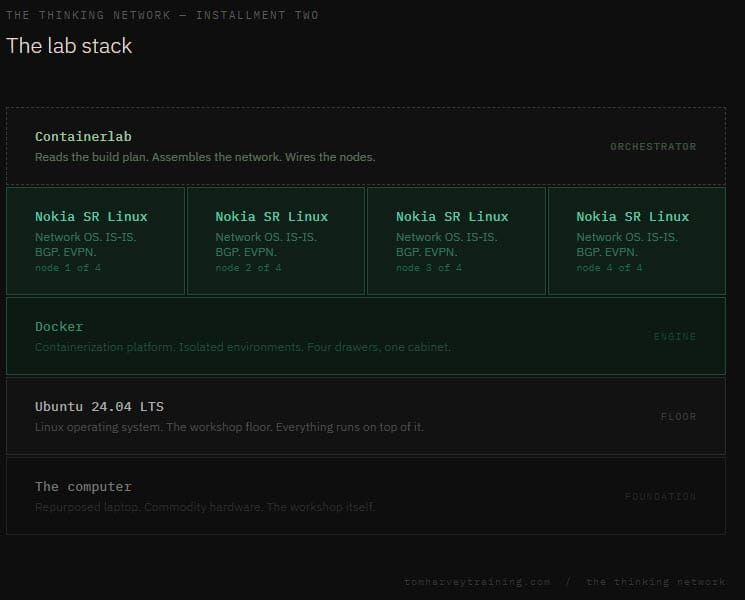The height and width of the screenshot is (600, 745).
Task: Click the FOUNDATION label
Action: [x=660, y=496]
